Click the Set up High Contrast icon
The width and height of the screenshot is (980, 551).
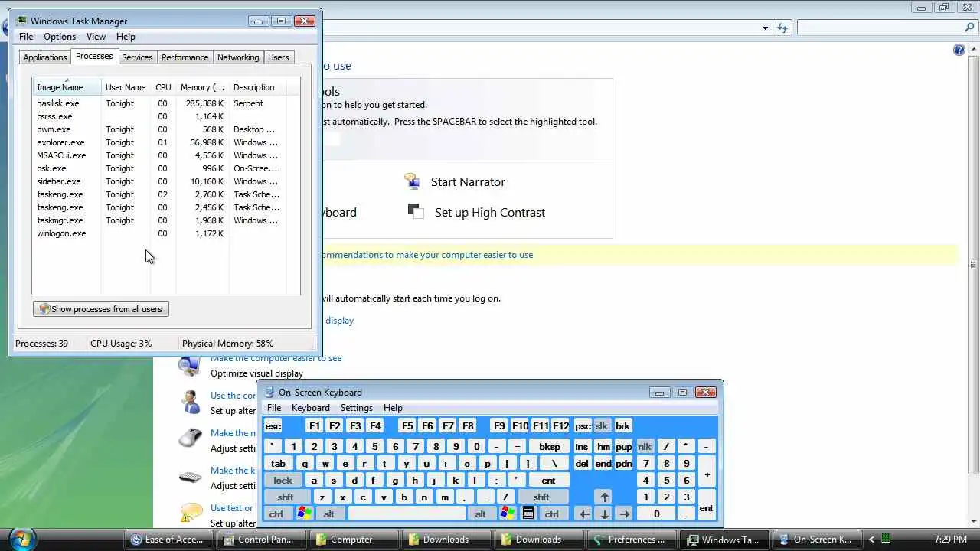pyautogui.click(x=416, y=211)
